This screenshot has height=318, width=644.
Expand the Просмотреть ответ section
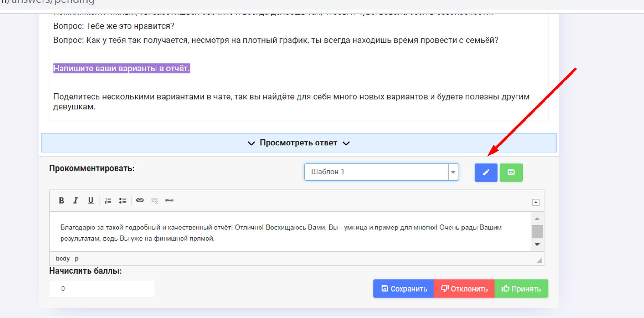[298, 143]
